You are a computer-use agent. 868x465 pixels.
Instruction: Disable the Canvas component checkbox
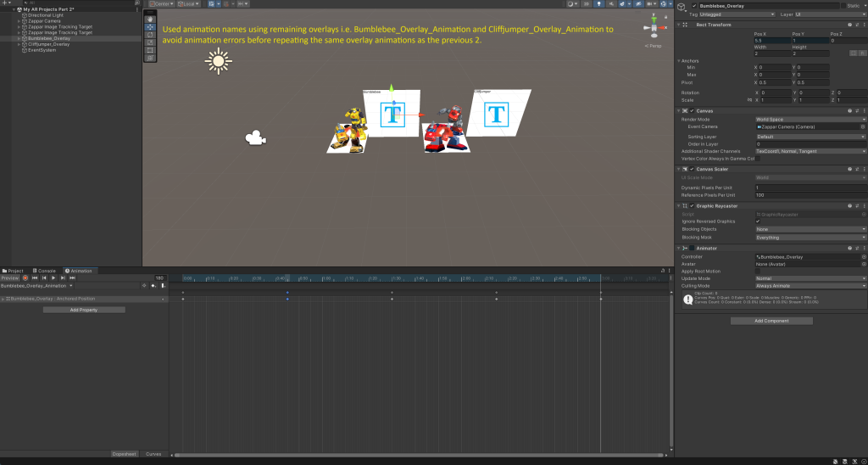[692, 111]
